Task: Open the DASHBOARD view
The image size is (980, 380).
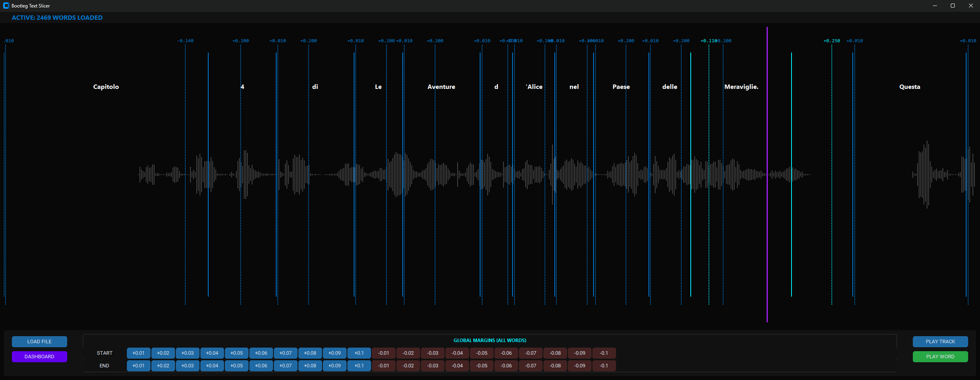Action: 40,357
